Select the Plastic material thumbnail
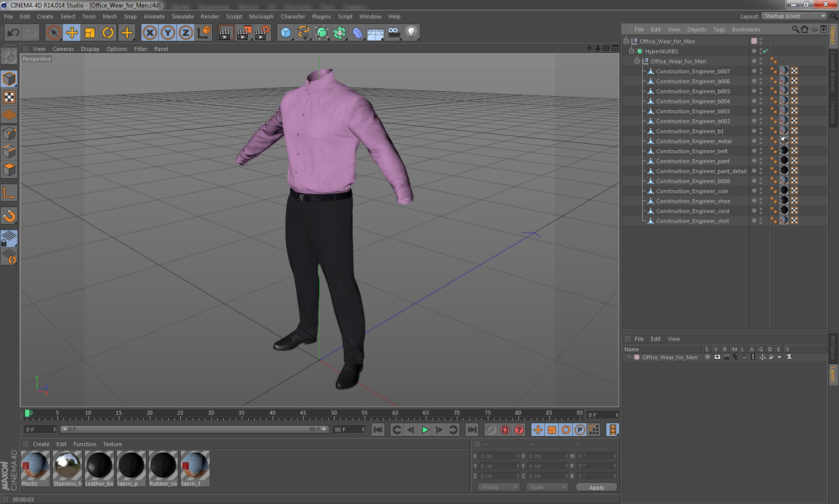Viewport: 839px width, 504px height. (35, 469)
